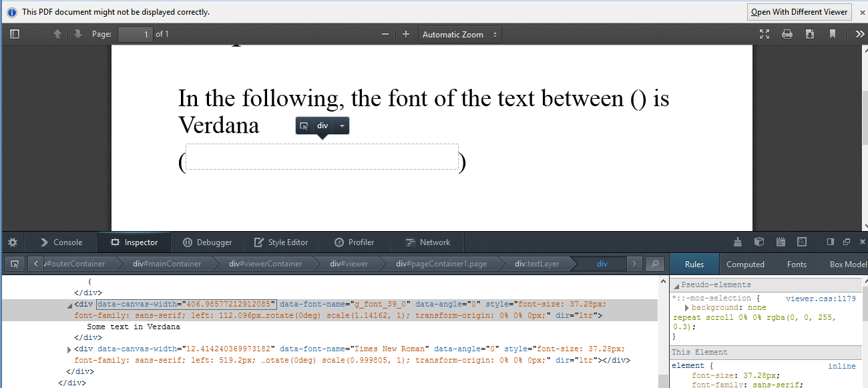Expand the Times New Roman div node
Image resolution: width=868 pixels, height=388 pixels.
tap(69, 349)
